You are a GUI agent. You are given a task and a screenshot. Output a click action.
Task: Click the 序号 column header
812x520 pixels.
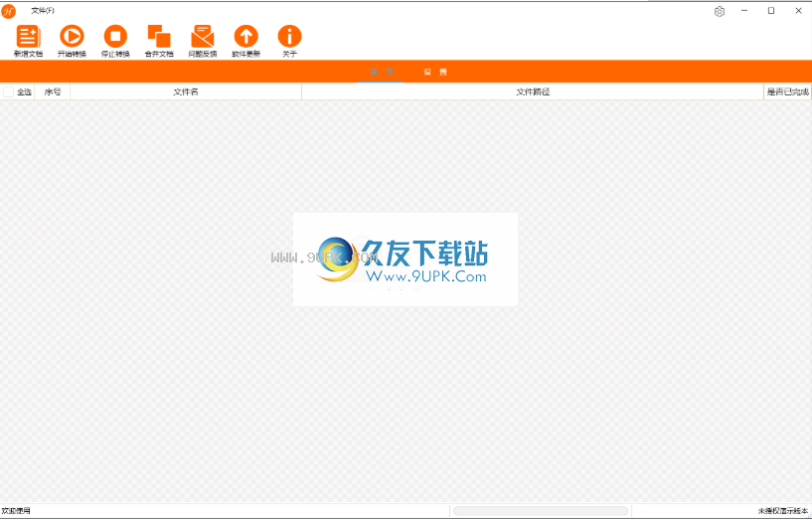[x=53, y=92]
